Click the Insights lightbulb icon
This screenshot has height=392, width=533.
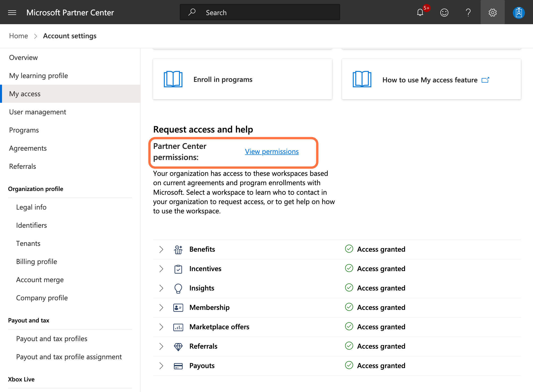click(x=178, y=288)
